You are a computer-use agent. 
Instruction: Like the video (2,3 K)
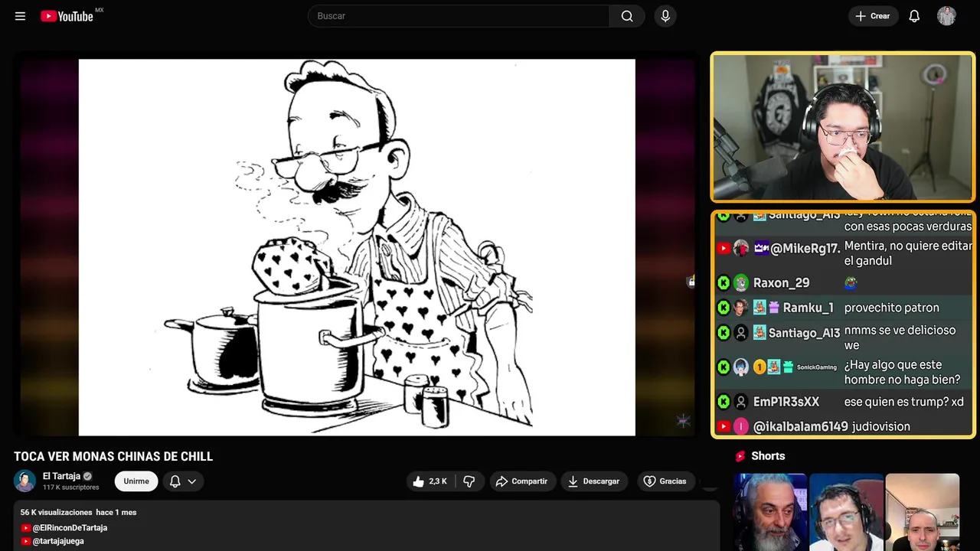point(430,481)
